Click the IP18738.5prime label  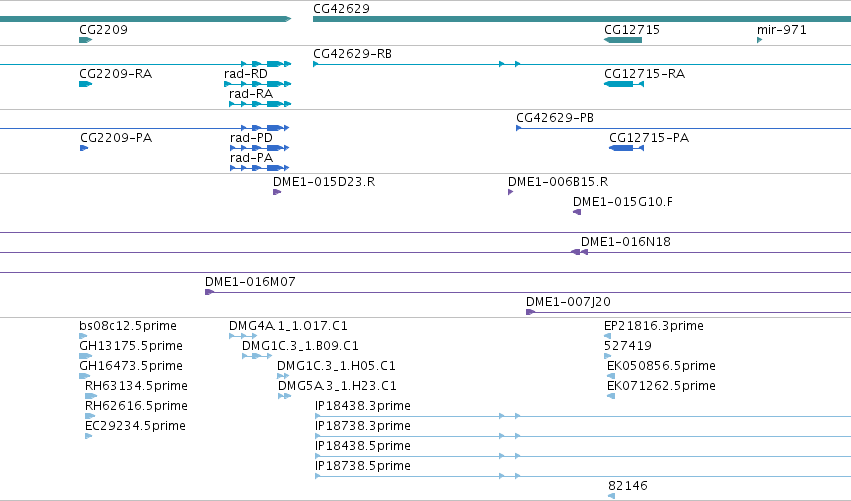coord(363,466)
